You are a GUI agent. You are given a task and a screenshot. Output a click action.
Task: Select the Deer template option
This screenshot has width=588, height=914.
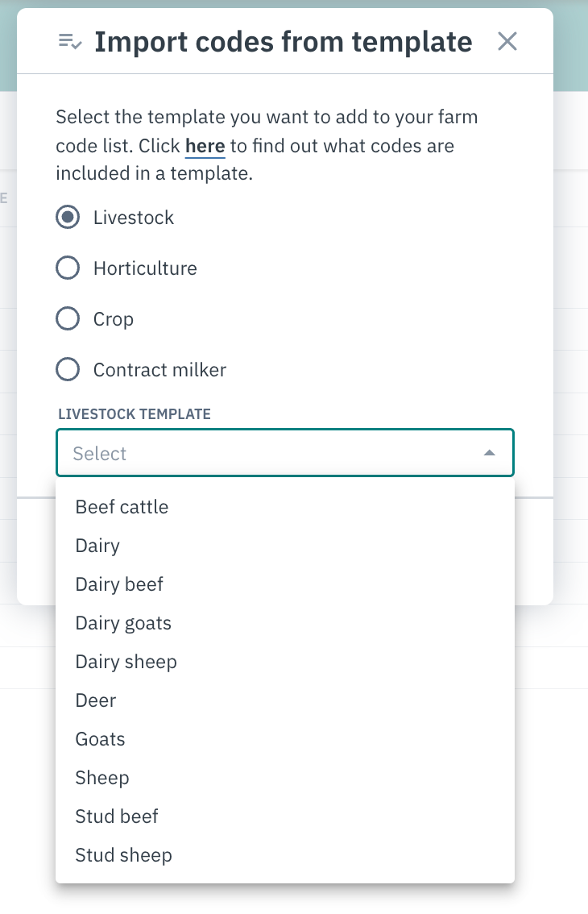tap(285, 700)
